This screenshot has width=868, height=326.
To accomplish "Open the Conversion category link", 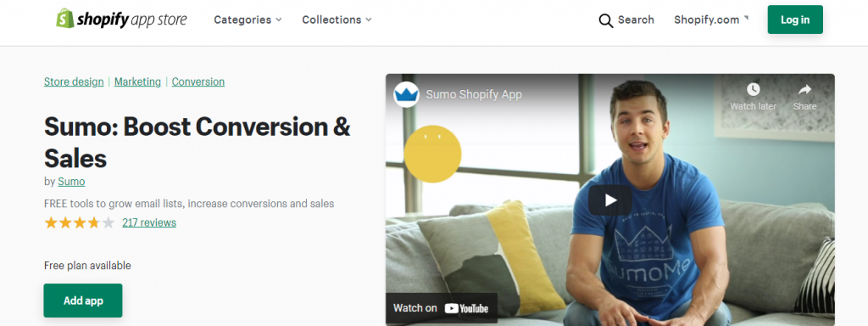I will [x=198, y=81].
